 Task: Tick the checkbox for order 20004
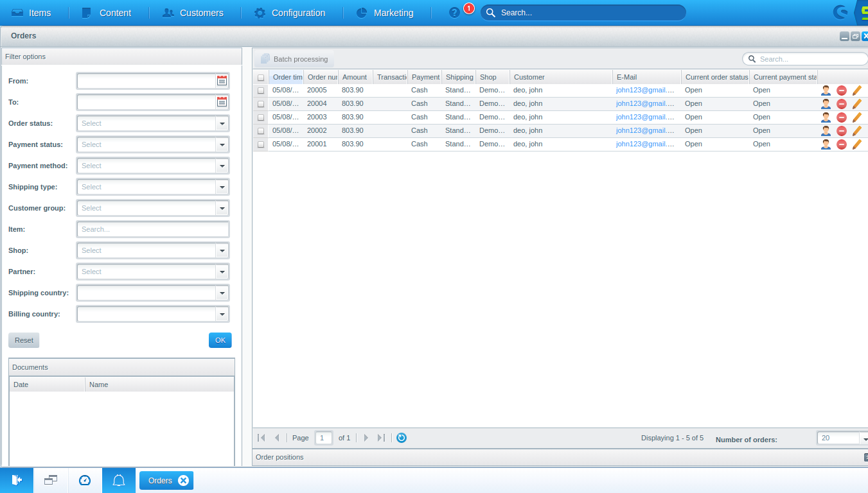point(261,104)
